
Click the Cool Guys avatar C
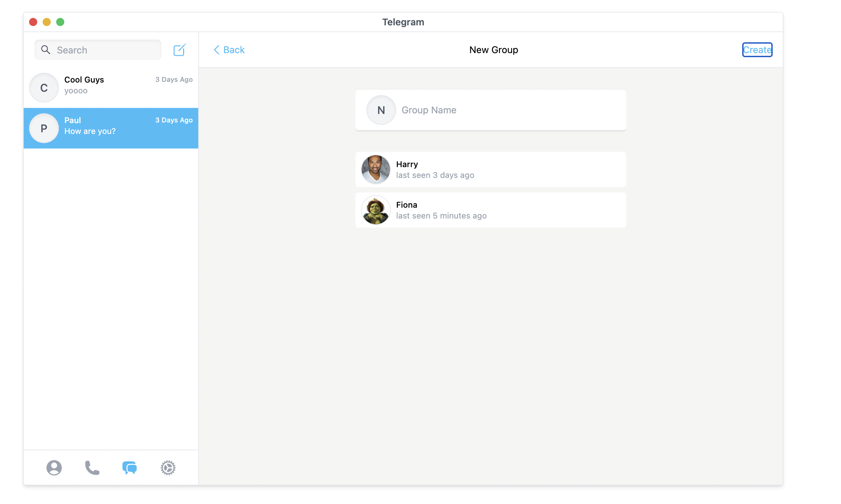(x=44, y=88)
